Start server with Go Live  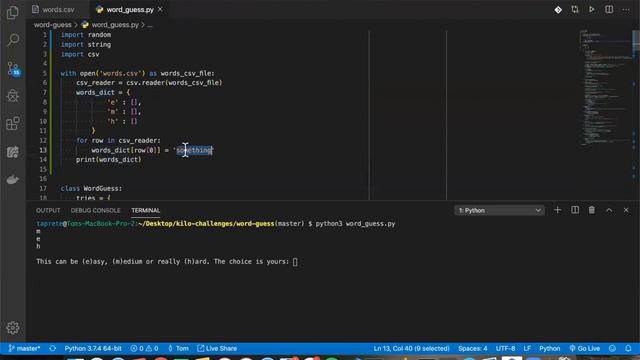(x=584, y=348)
